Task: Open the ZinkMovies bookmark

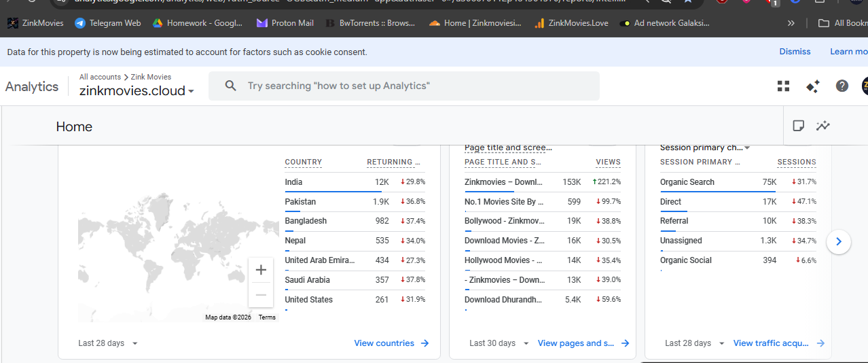Action: (x=35, y=23)
